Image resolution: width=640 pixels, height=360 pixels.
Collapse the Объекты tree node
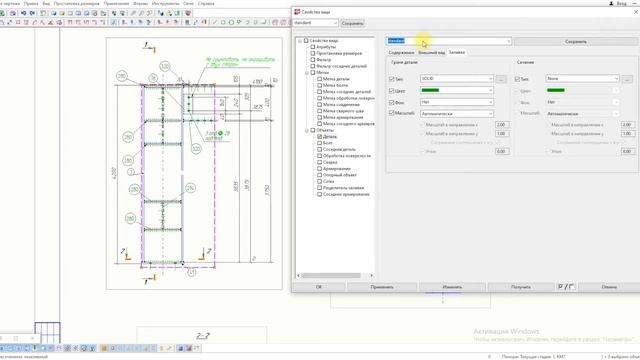pyautogui.click(x=307, y=130)
